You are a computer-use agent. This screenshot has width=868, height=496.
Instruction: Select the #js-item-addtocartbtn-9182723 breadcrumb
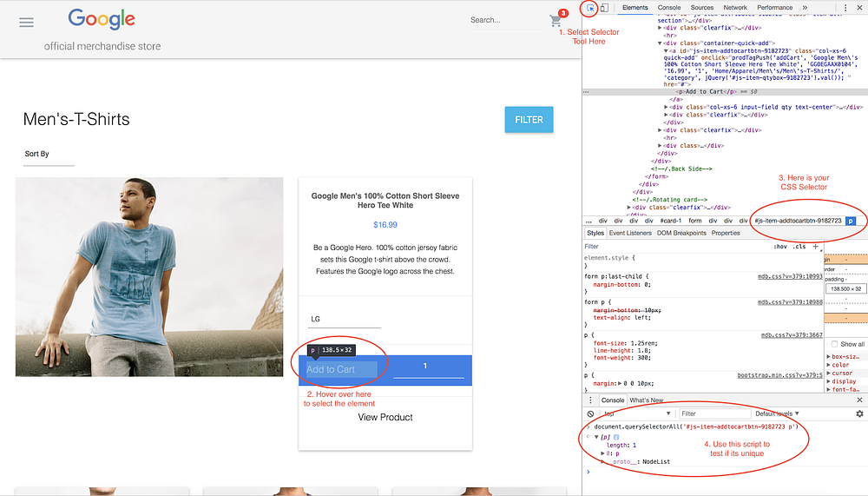pyautogui.click(x=798, y=221)
